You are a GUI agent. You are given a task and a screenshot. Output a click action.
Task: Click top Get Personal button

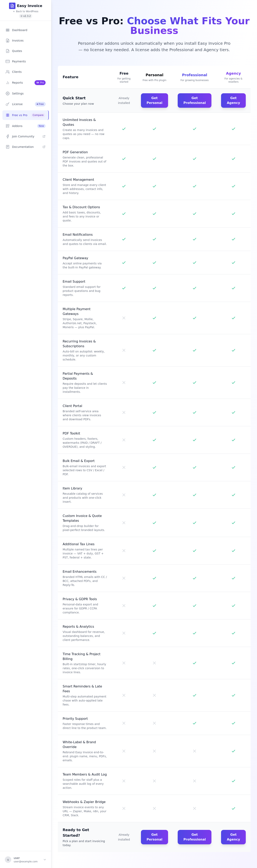[154, 101]
